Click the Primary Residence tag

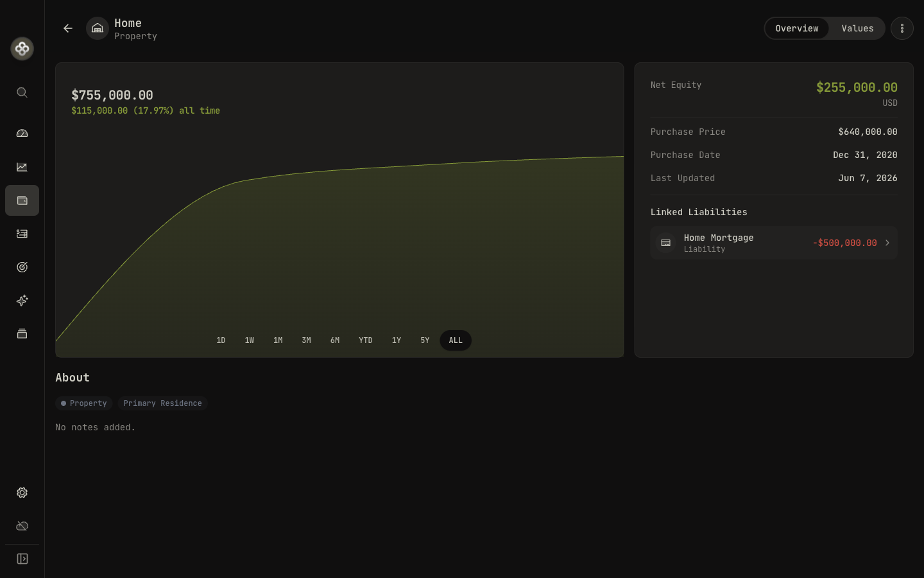pyautogui.click(x=162, y=403)
